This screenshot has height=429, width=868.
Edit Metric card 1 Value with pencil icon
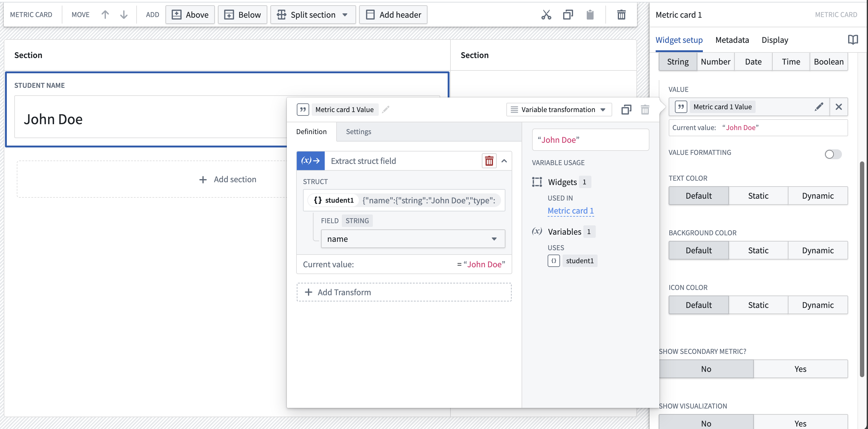819,107
